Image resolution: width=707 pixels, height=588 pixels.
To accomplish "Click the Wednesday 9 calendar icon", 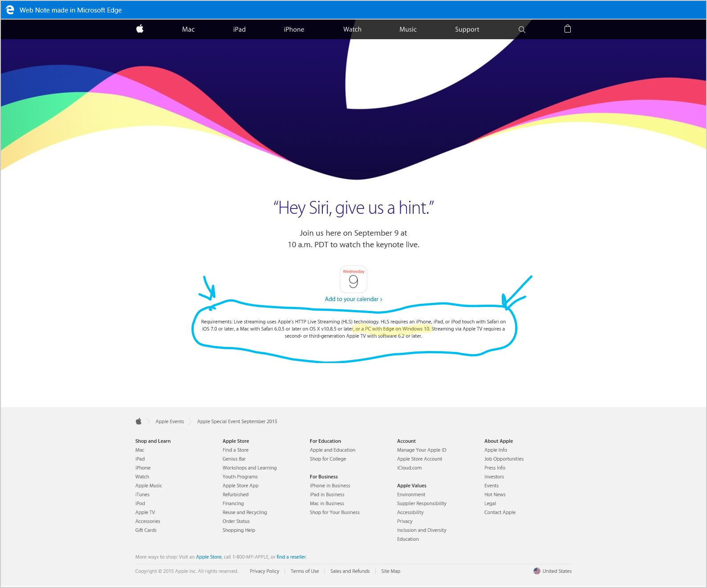I will point(353,279).
